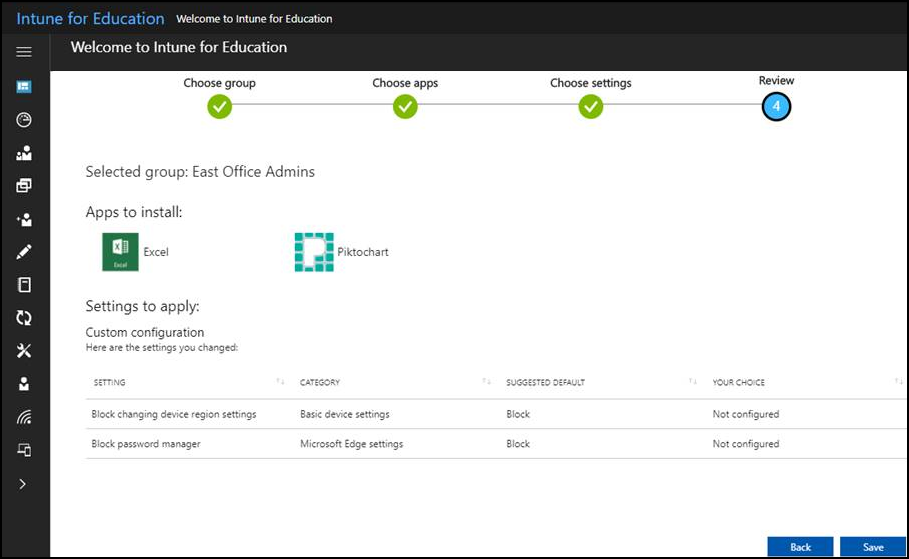Screen dimensions: 909x559
Task: Click the 'Custom configuration' heading
Action: click(x=145, y=332)
